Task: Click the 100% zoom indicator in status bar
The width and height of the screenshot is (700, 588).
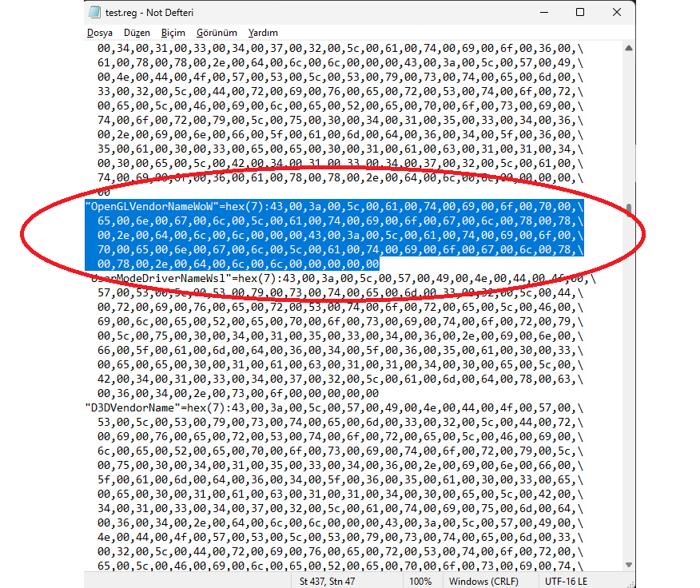Action: coord(420,582)
